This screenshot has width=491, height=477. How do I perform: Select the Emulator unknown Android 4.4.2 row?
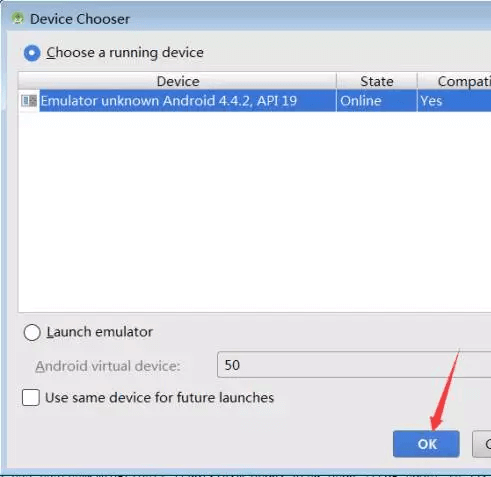(255, 101)
